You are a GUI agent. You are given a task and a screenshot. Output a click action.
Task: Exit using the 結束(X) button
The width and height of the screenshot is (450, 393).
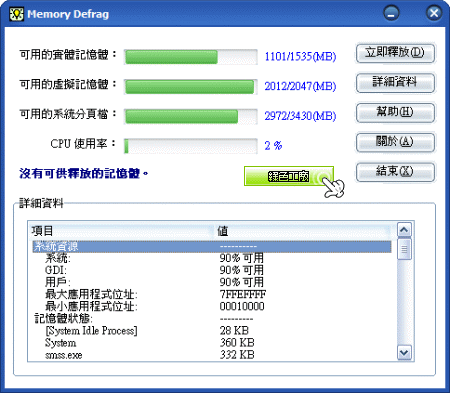pyautogui.click(x=395, y=172)
